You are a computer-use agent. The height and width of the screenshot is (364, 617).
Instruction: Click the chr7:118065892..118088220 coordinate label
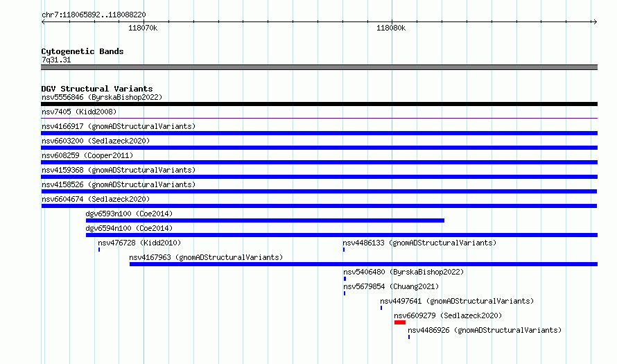point(94,15)
